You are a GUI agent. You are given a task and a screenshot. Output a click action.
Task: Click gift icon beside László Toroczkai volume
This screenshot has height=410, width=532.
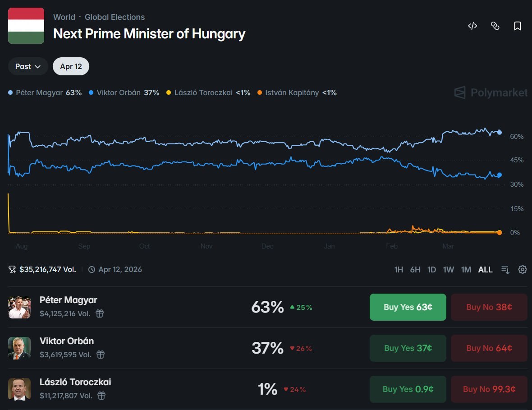pyautogui.click(x=101, y=396)
